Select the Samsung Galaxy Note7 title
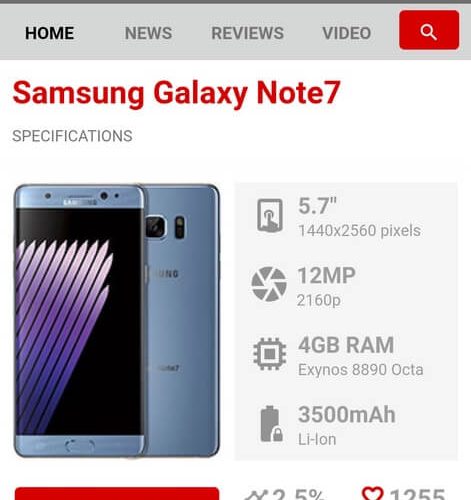 [x=176, y=93]
